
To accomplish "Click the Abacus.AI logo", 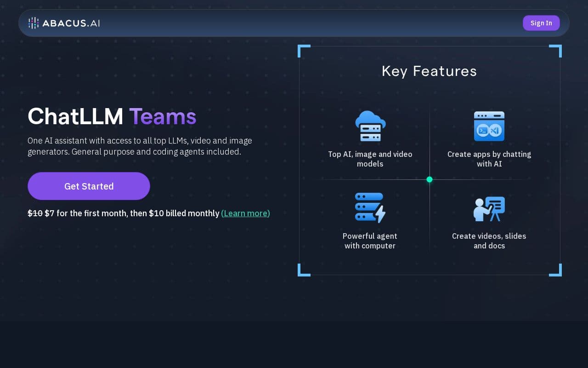I will [x=64, y=23].
